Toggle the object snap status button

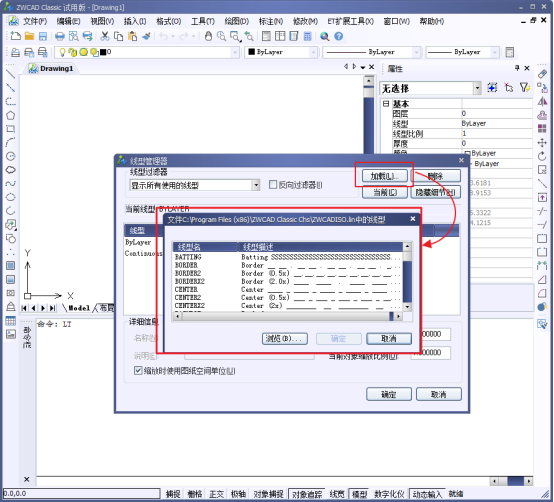(x=269, y=494)
